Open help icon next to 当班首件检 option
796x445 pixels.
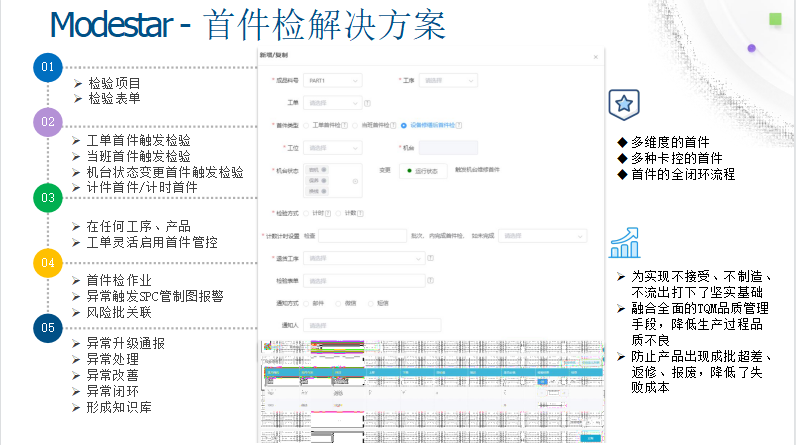tap(393, 125)
